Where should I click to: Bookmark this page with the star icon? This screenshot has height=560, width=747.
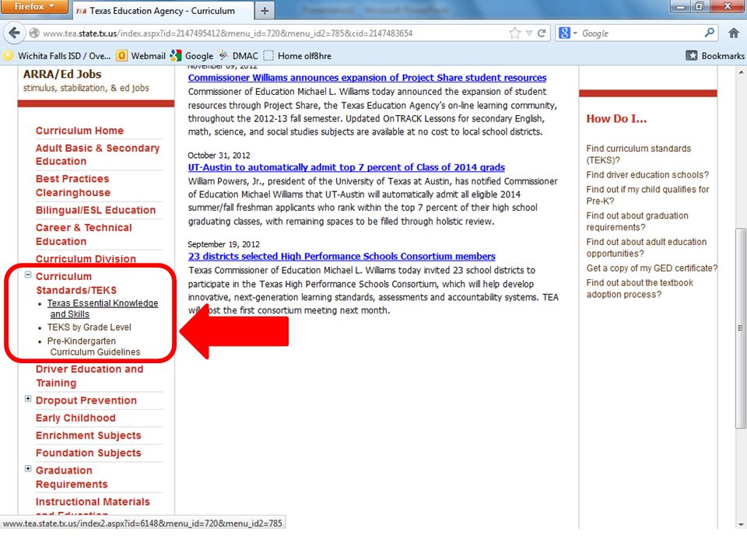[x=514, y=33]
